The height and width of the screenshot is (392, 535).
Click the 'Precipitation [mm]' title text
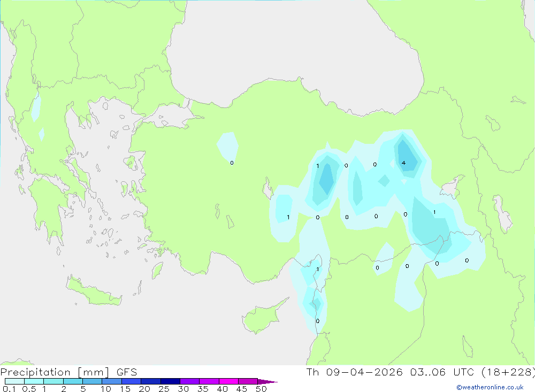click(x=55, y=372)
